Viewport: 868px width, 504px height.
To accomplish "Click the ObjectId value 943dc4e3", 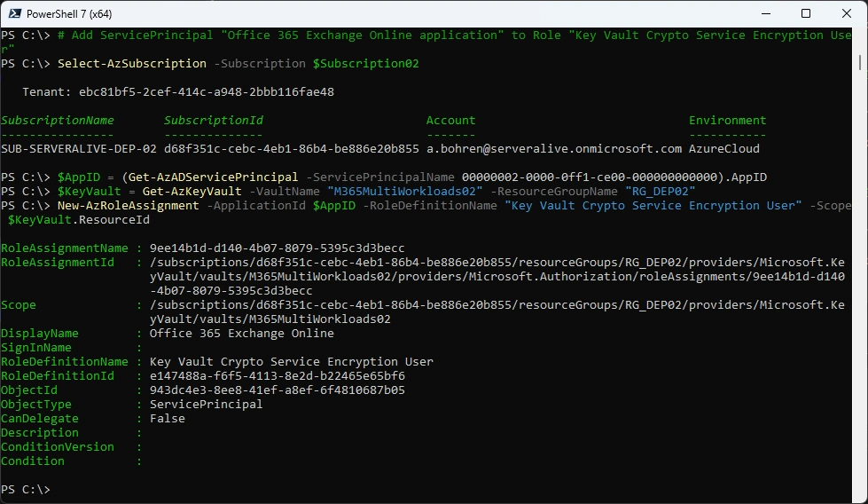I will pos(277,390).
